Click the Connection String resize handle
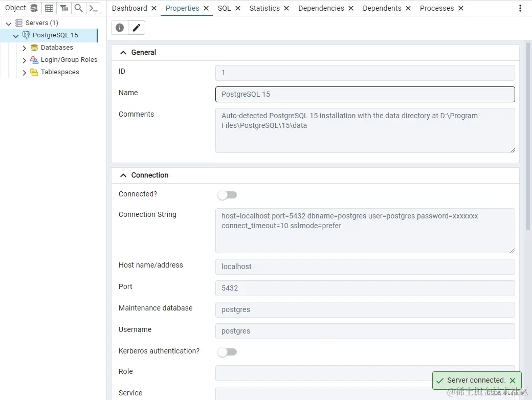 point(513,250)
